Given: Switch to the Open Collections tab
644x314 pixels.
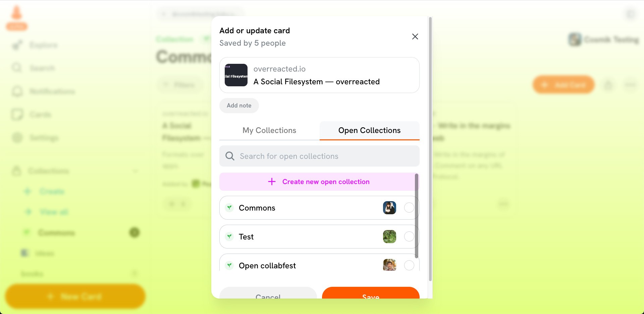Looking at the screenshot, I should 369,130.
